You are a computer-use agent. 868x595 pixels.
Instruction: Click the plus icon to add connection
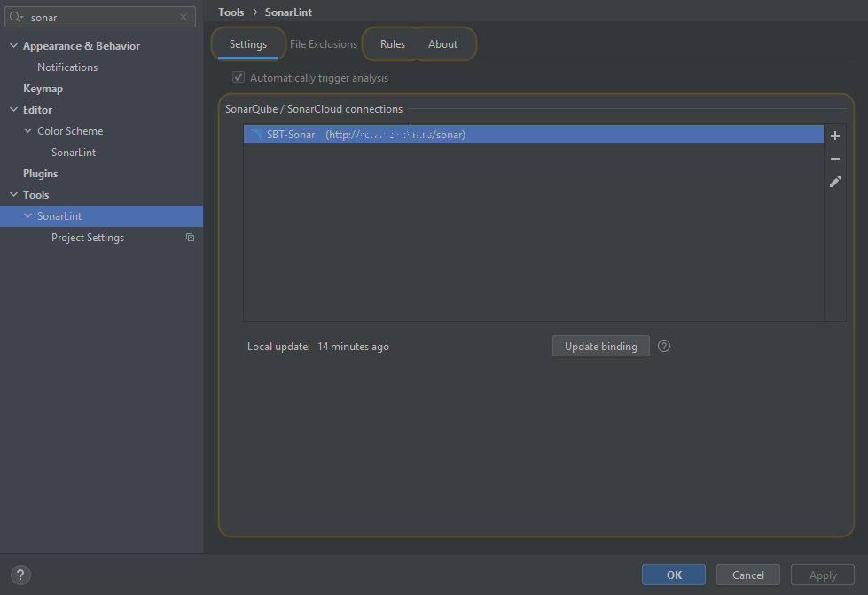coord(834,136)
